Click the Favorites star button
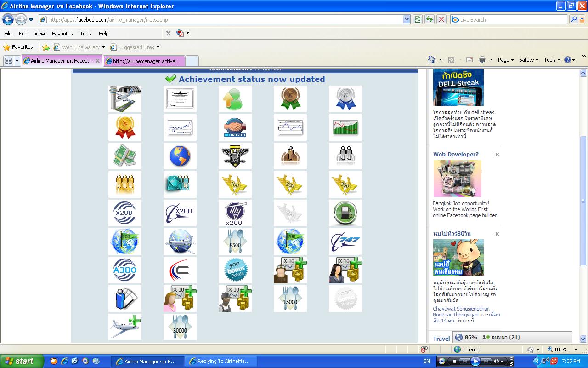Viewport: 588px width, 368px height. (x=18, y=47)
